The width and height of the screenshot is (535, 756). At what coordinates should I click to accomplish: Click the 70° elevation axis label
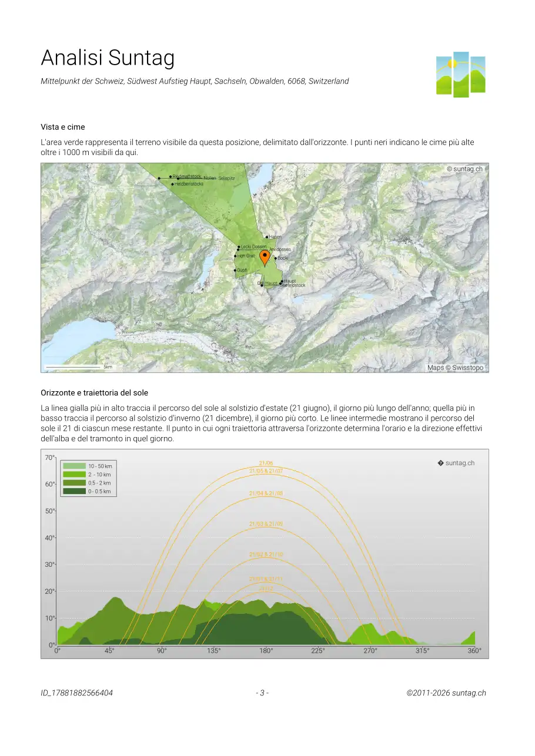50,457
